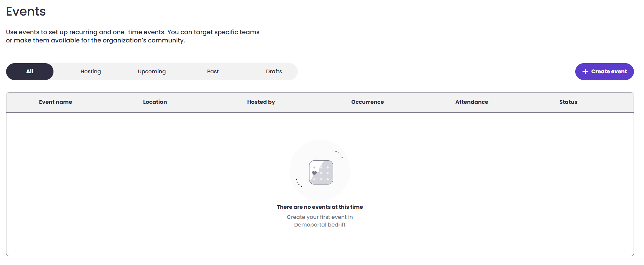Click the Status column header
644x265 pixels.
568,102
